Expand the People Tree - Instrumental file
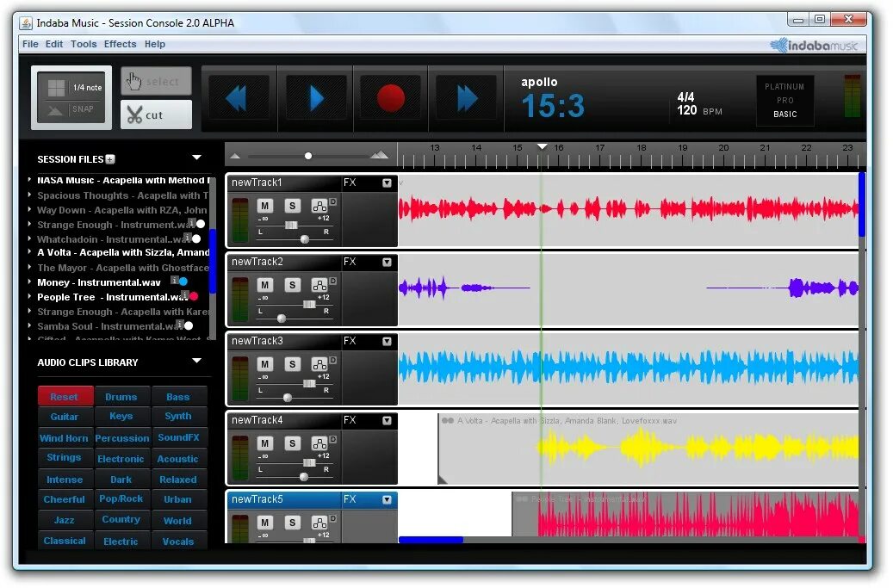Viewport: 893px width, 588px height. point(29,298)
